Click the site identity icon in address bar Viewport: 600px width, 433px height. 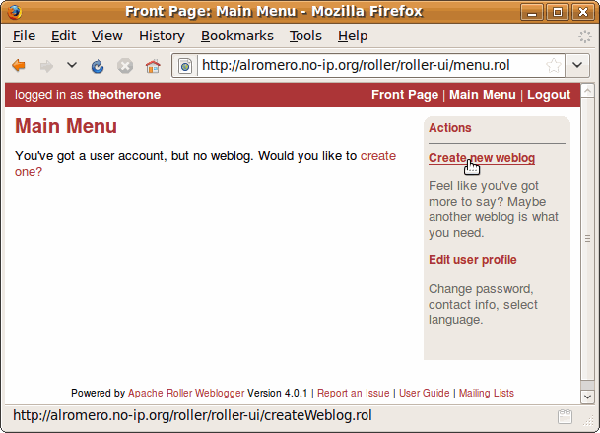pyautogui.click(x=185, y=66)
